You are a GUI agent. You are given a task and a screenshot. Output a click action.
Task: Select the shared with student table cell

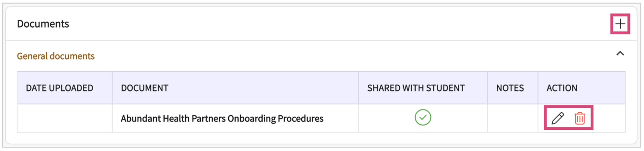[x=423, y=118]
